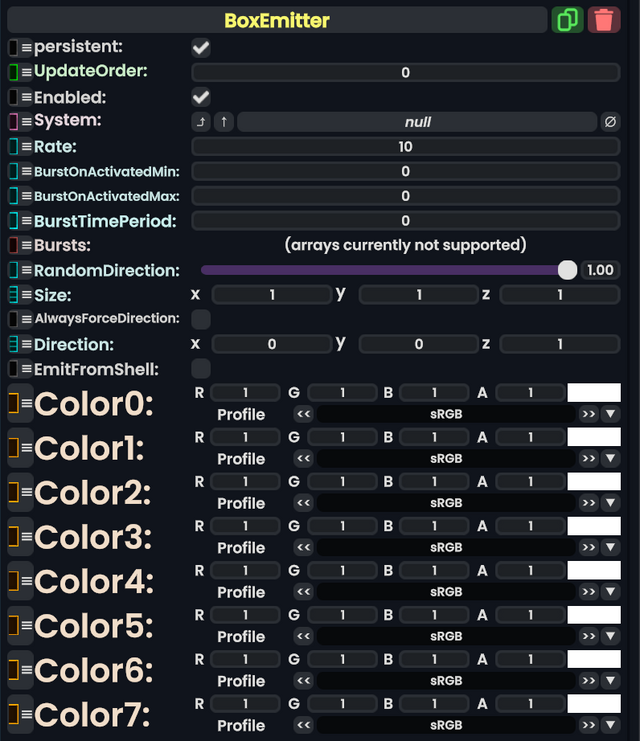Click the UpdateOrder value field
The height and width of the screenshot is (741, 640).
405,72
